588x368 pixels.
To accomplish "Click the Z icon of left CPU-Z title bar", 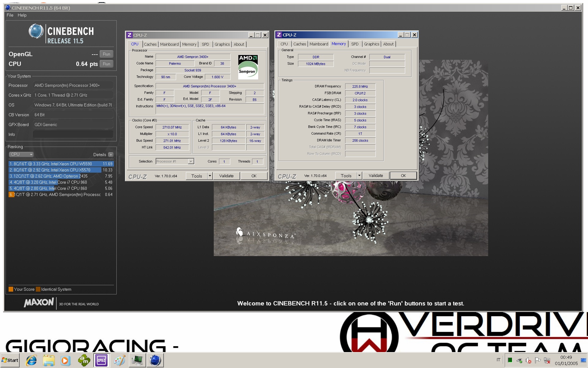I will click(130, 35).
